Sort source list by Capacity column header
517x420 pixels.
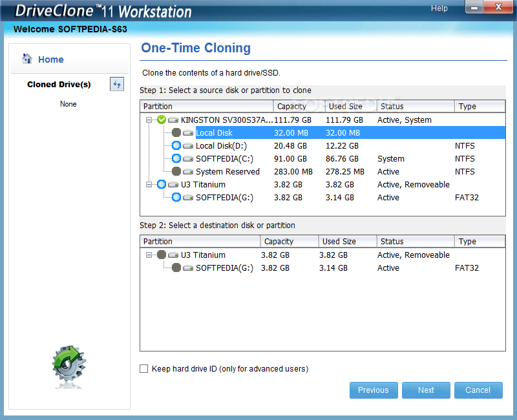(x=299, y=107)
